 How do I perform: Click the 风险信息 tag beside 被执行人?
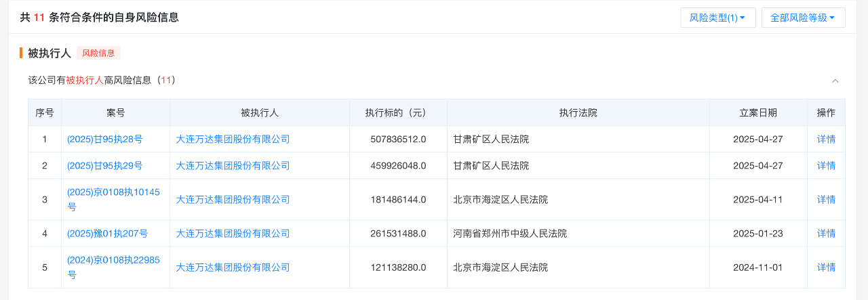tap(98, 53)
